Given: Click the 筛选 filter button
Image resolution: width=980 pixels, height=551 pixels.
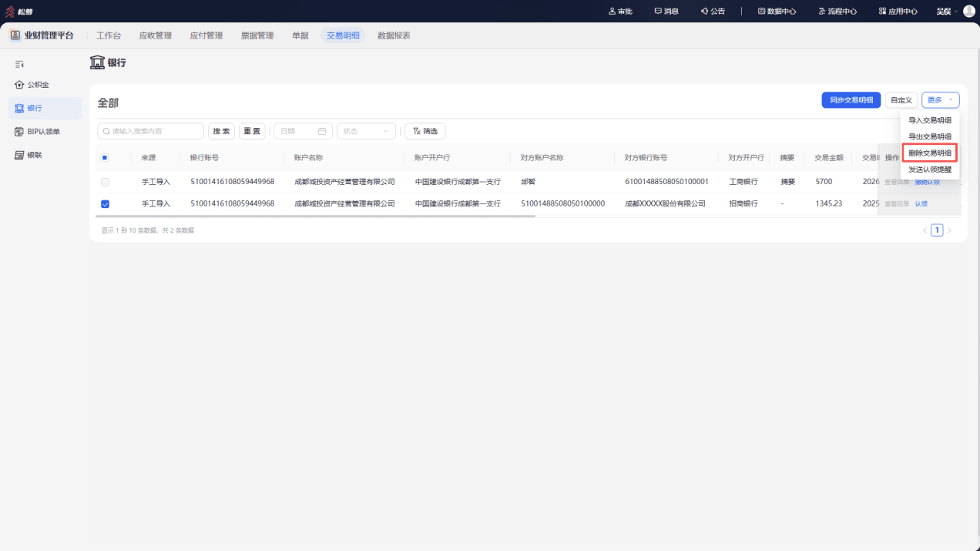Looking at the screenshot, I should [x=425, y=131].
